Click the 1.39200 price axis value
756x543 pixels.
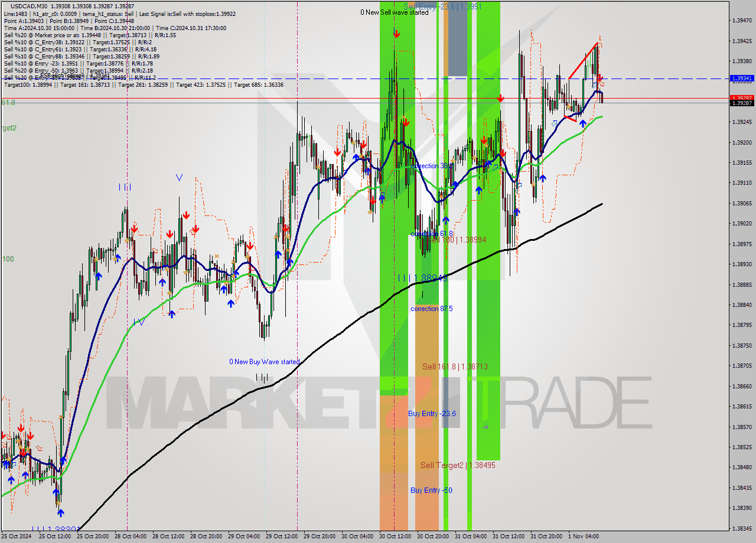[x=742, y=142]
